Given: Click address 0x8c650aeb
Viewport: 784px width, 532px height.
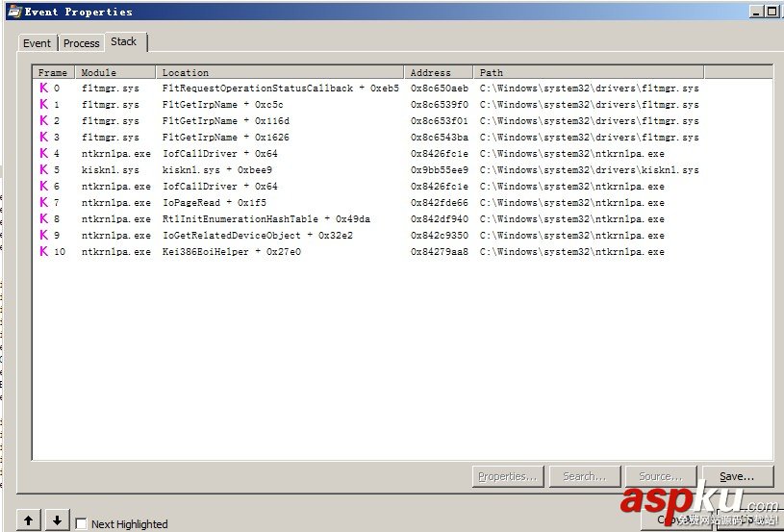Looking at the screenshot, I should tap(440, 88).
